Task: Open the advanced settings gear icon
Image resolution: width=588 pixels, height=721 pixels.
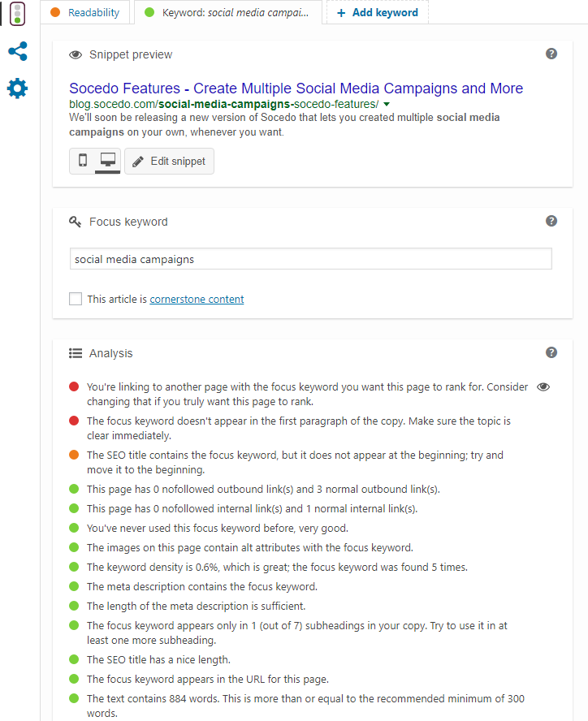Action: tap(18, 89)
